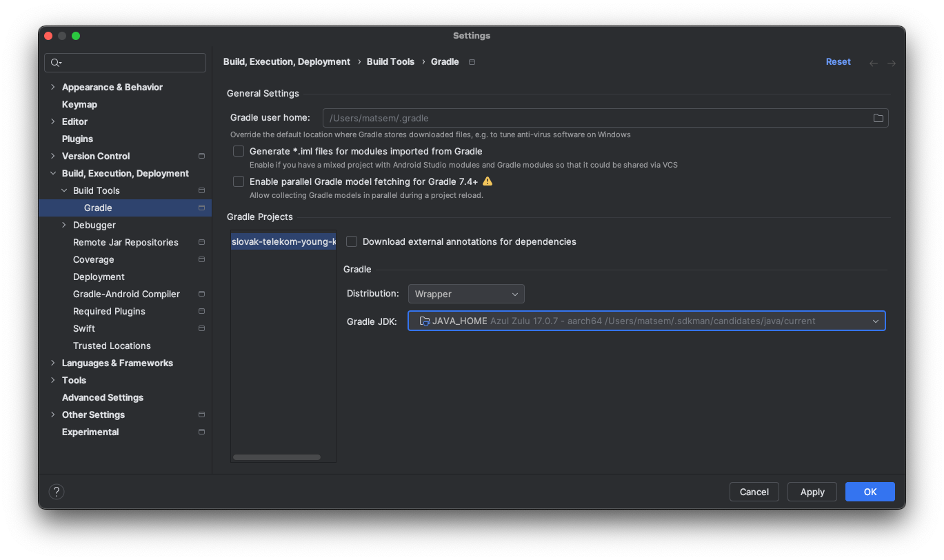Check Download external annotations for dependencies
Image resolution: width=944 pixels, height=560 pixels.
[x=352, y=241]
